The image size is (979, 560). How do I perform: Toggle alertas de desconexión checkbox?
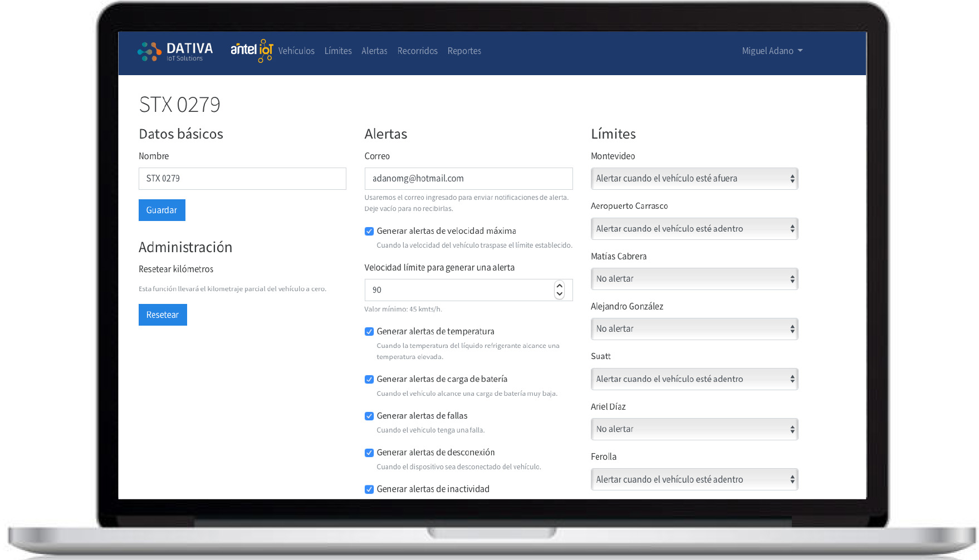point(369,453)
